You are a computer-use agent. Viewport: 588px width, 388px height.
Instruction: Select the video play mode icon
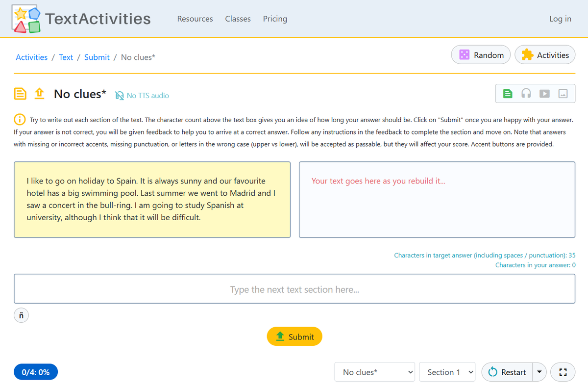pos(544,94)
